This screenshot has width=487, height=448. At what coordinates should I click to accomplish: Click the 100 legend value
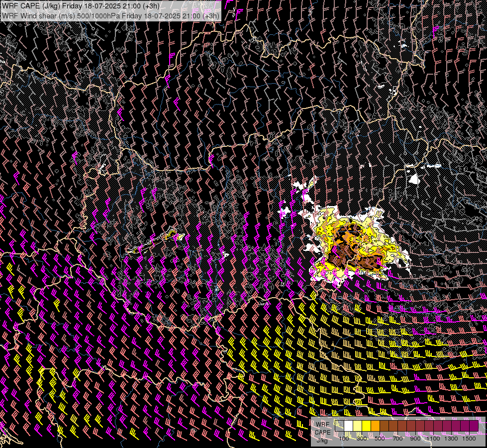coord(344,439)
